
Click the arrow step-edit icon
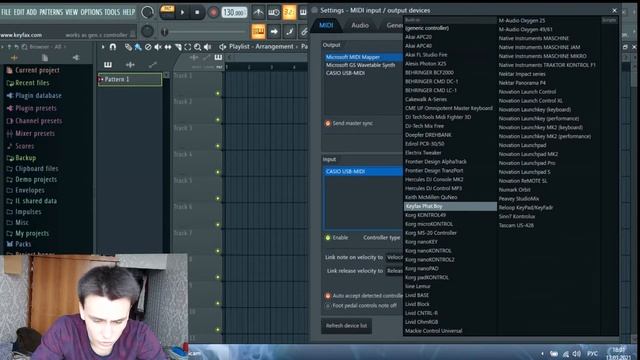coord(274,31)
